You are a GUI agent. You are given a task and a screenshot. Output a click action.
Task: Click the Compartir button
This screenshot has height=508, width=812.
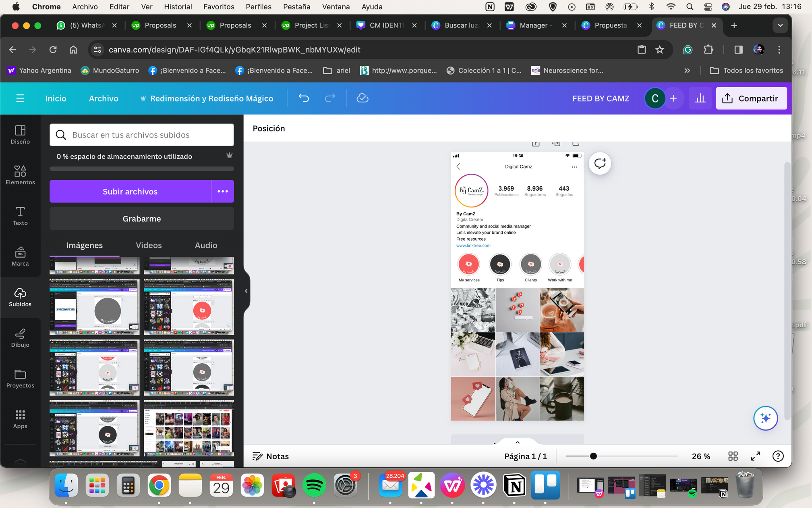click(x=751, y=98)
